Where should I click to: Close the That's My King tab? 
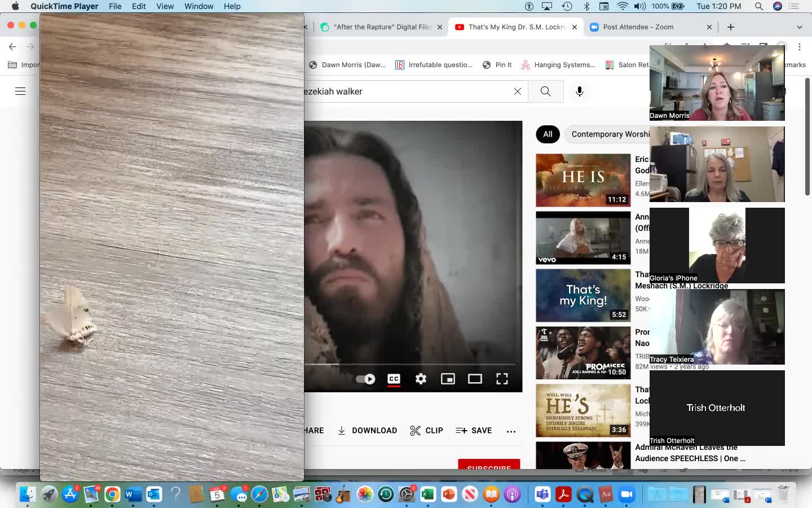coord(575,27)
